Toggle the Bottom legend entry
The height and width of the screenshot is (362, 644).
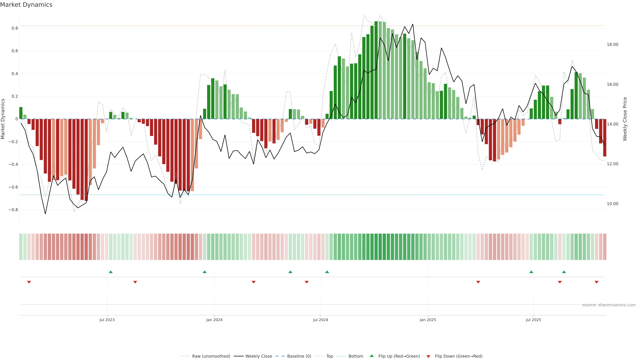356,356
